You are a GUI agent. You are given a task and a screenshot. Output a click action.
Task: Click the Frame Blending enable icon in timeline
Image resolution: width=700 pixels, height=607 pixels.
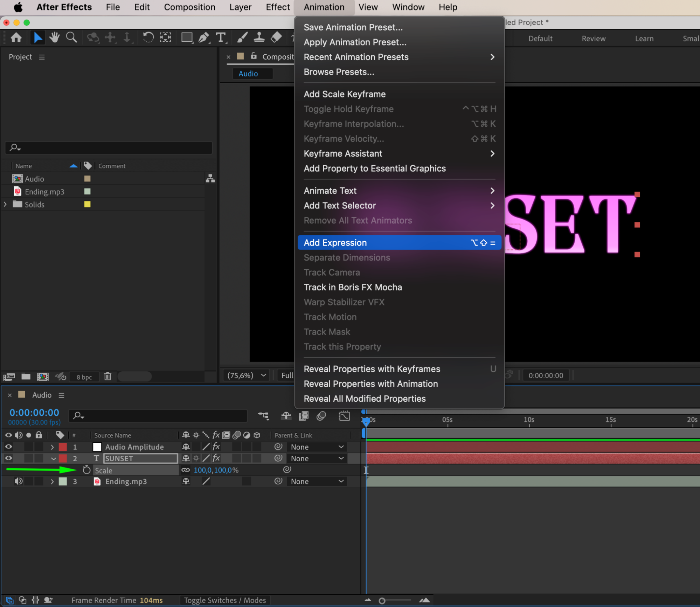tap(304, 416)
